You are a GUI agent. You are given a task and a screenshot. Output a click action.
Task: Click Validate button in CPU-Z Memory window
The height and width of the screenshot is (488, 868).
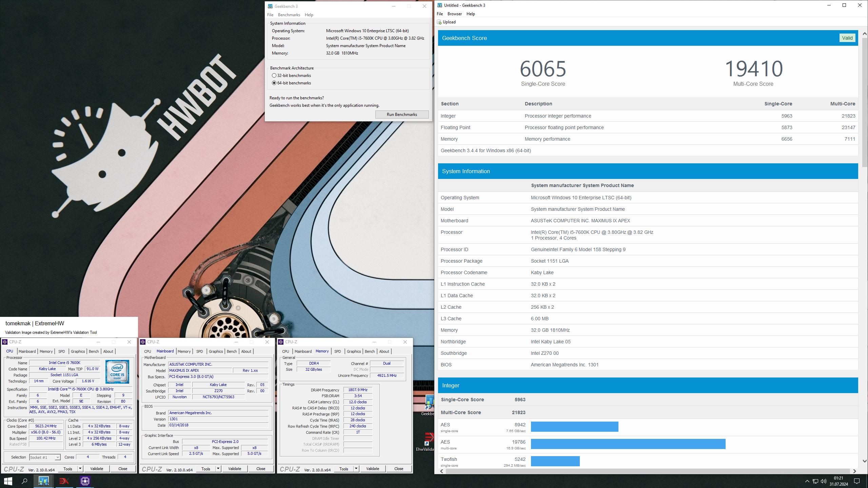tap(373, 469)
